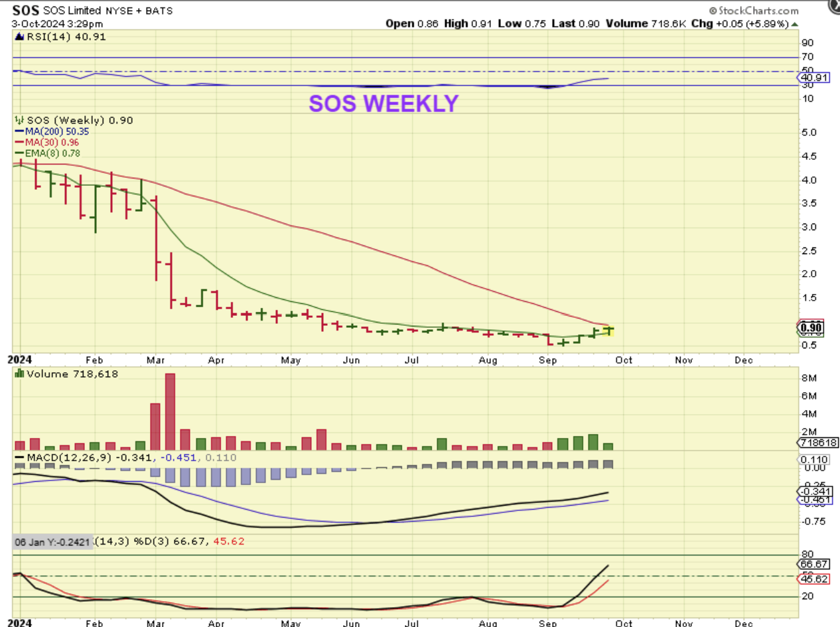
Task: Click the yellow-highlighted latest weekly price bar
Action: click(608, 330)
